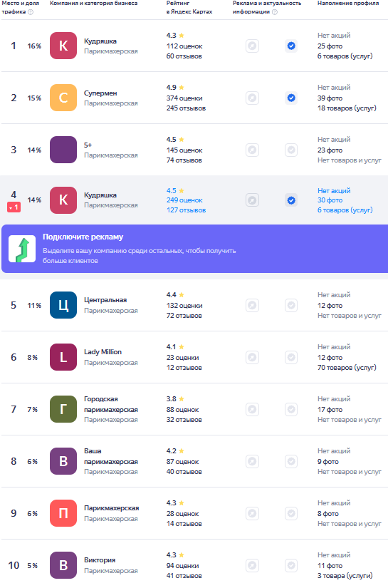The width and height of the screenshot is (388, 588).
Task: Open the Lady Million L avatar
Action: [x=63, y=357]
